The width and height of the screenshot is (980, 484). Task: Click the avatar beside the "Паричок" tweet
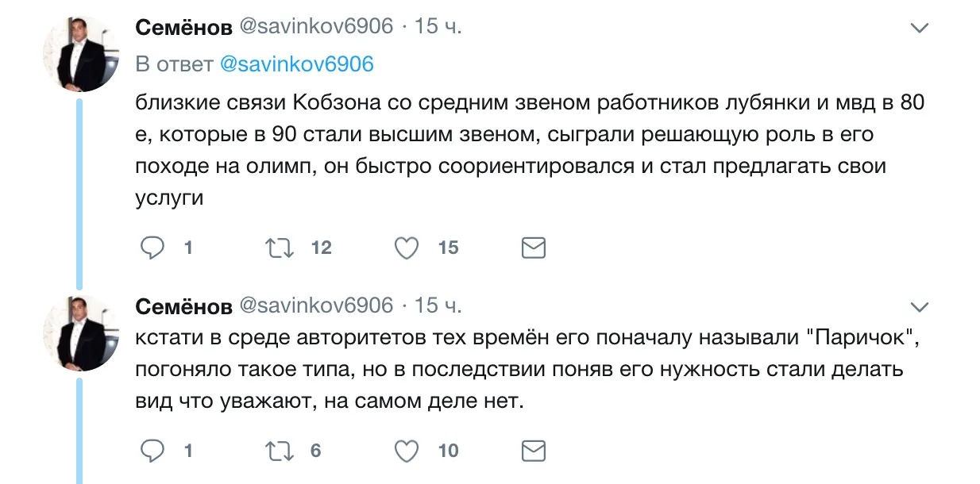[79, 333]
